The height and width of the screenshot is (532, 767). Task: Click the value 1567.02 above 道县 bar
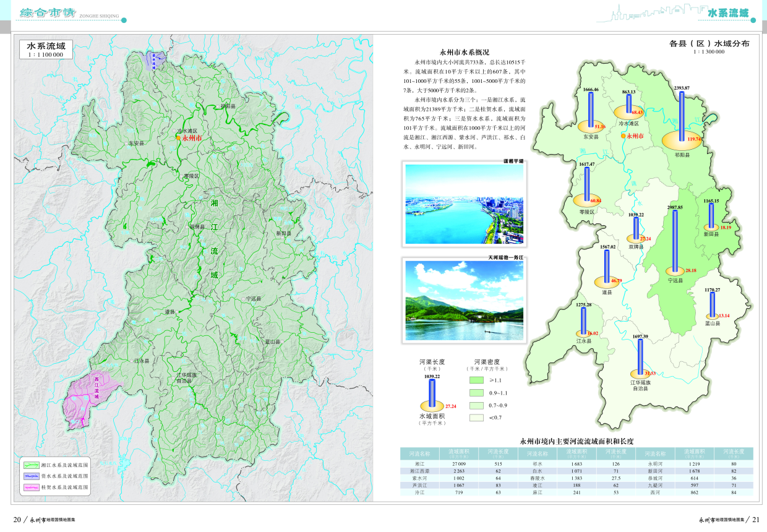[x=607, y=247]
